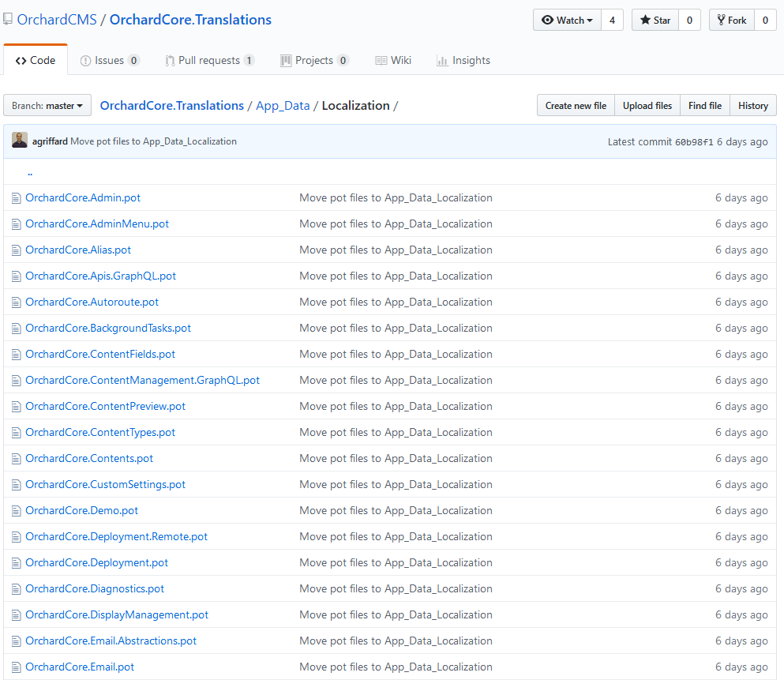784x680 pixels.
Task: Click file icon next to OrchardCore.ContentManagement.GraphQL.pot
Action: pos(16,381)
